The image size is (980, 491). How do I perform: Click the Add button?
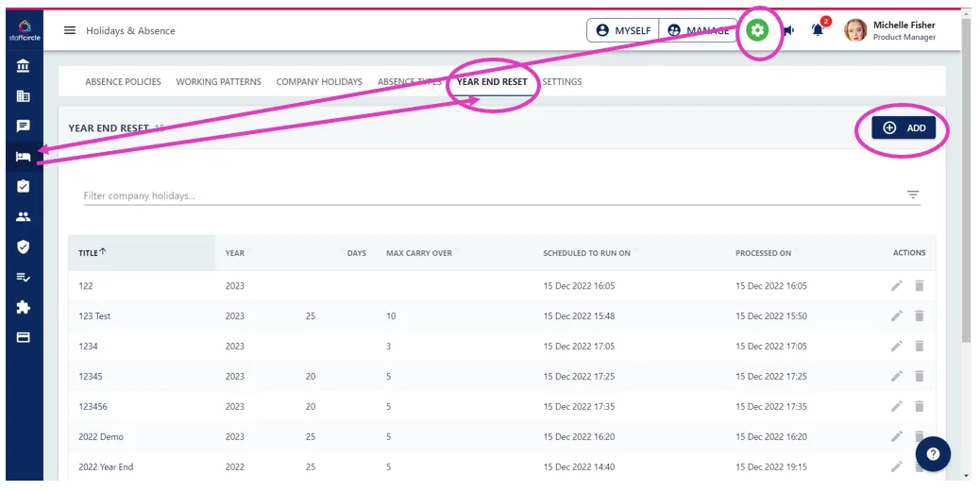point(904,127)
